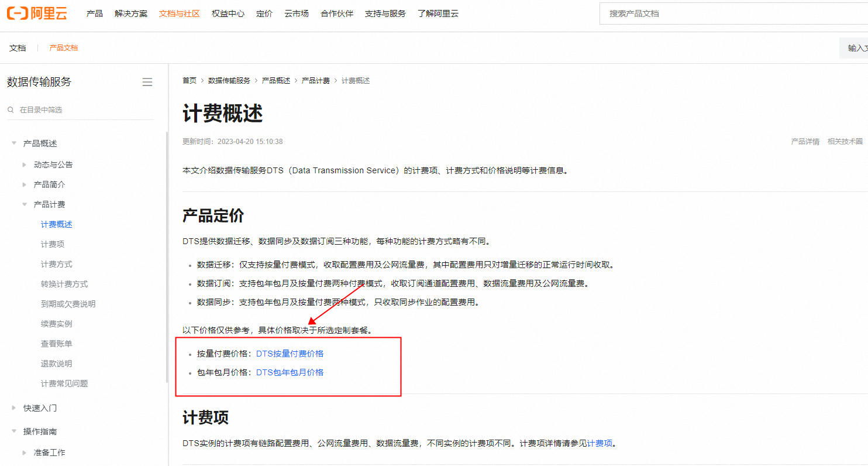The height and width of the screenshot is (466, 868).
Task: Click the 产品文档 sub-navigation tab
Action: click(x=64, y=48)
